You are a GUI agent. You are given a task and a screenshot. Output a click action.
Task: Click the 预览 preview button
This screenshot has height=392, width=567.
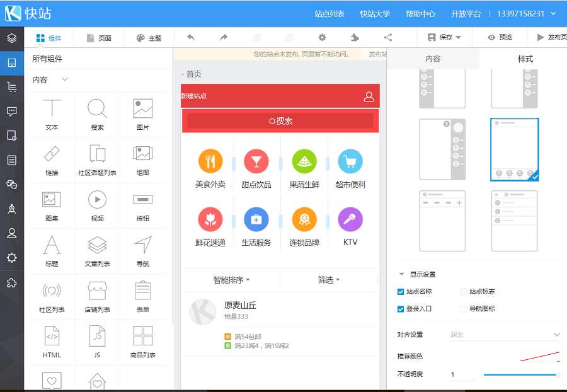(500, 37)
